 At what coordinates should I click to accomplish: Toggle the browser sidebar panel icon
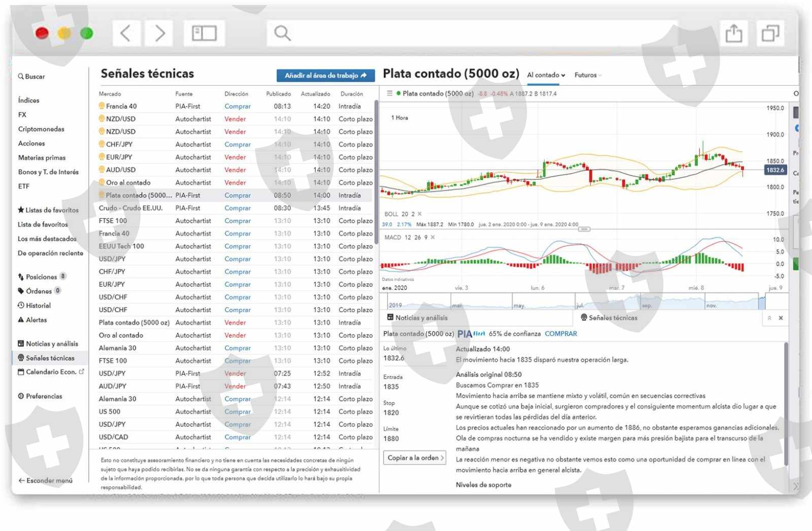click(x=204, y=33)
